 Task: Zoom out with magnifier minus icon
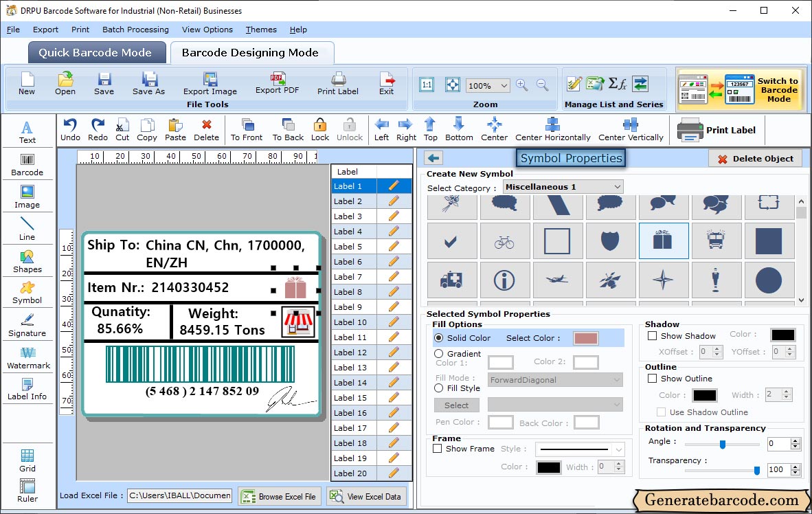pyautogui.click(x=542, y=85)
